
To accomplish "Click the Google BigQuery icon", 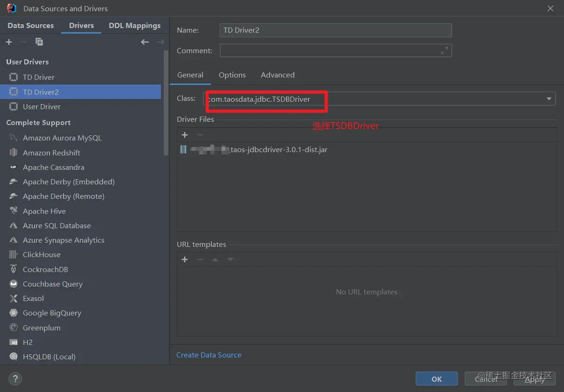I will (14, 313).
